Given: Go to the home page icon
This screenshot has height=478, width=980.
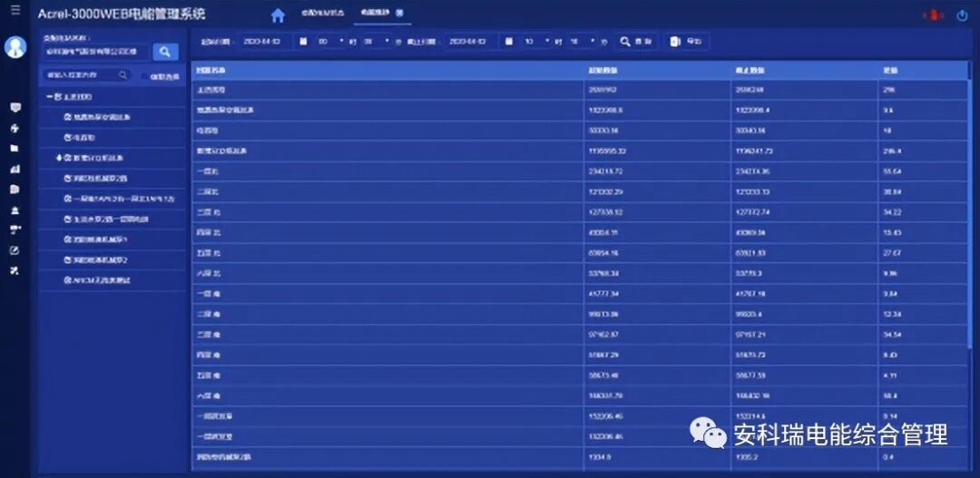Looking at the screenshot, I should [x=279, y=15].
